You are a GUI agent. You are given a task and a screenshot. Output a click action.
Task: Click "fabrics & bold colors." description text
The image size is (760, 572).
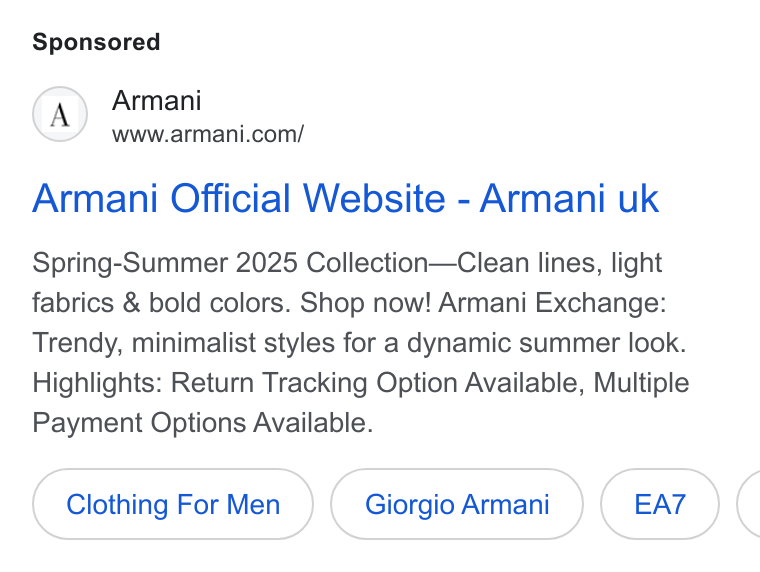point(161,303)
